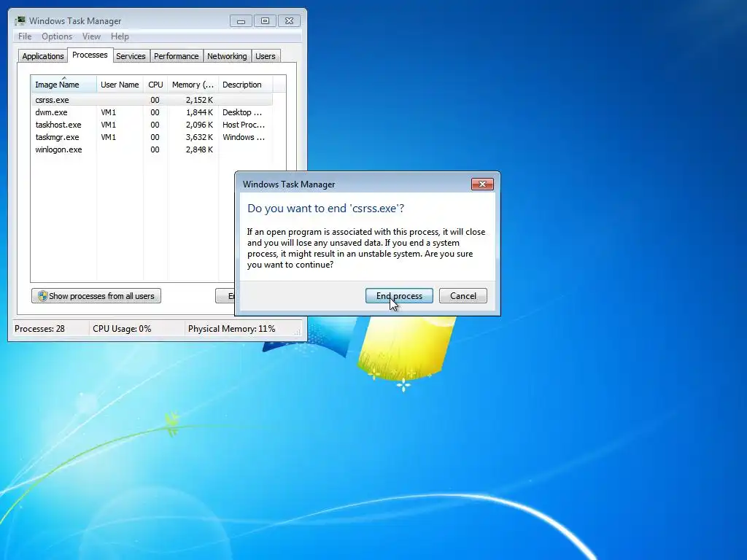
Task: Click the 2,096 K memory value
Action: click(x=199, y=125)
